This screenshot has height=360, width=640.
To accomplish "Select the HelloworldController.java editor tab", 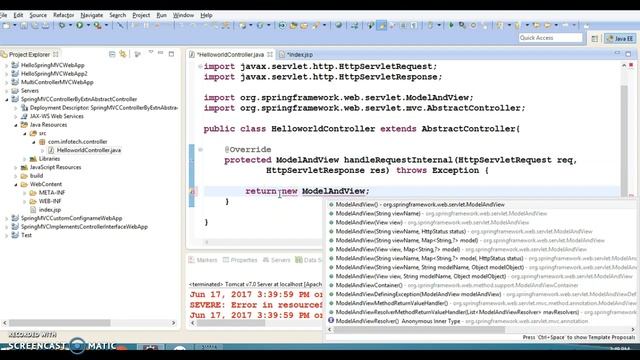I will tap(231, 54).
